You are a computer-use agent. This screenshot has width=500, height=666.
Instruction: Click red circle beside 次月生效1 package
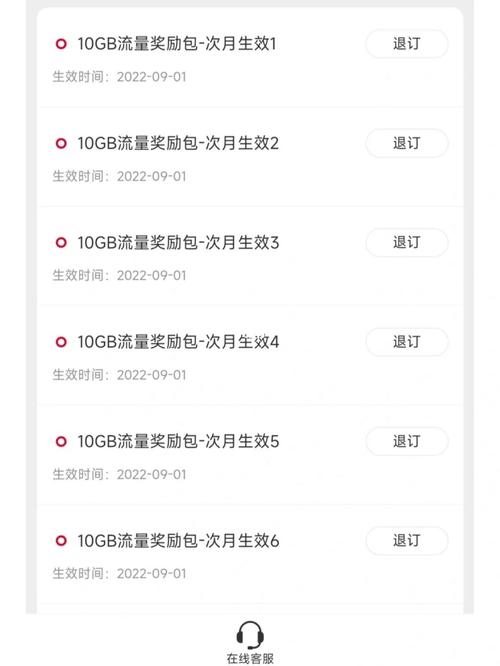(61, 44)
